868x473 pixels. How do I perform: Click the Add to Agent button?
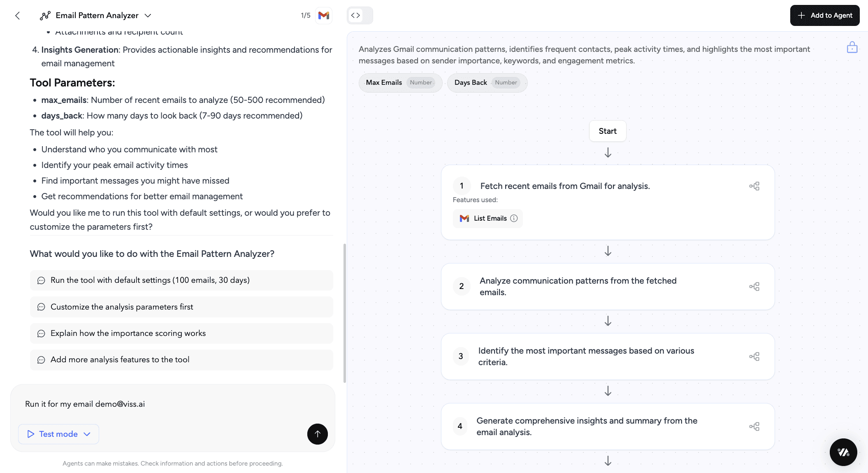tap(824, 16)
